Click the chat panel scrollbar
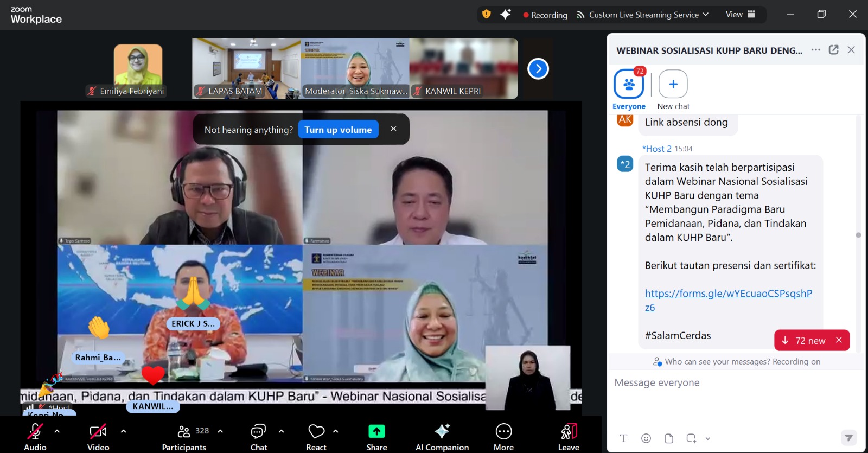The width and height of the screenshot is (868, 453). (x=858, y=234)
